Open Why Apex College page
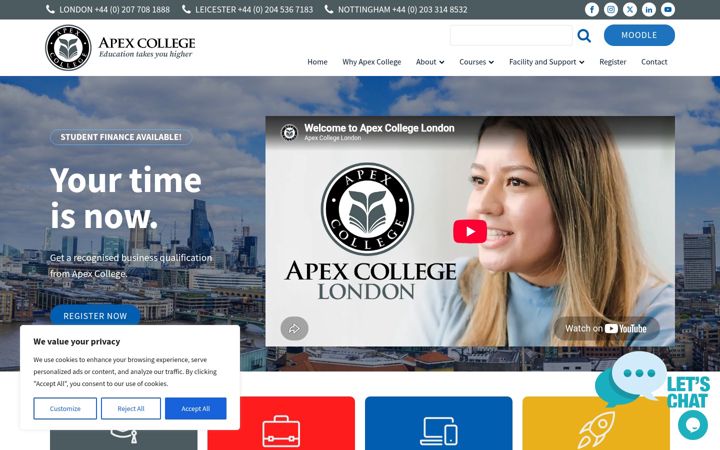The width and height of the screenshot is (720, 450). pyautogui.click(x=371, y=62)
